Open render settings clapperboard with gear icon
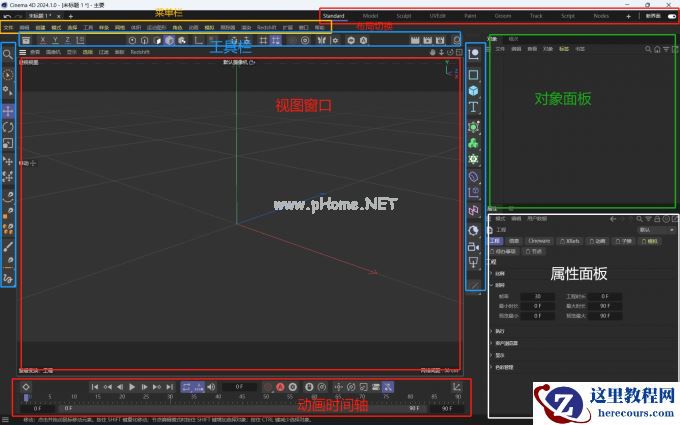This screenshot has width=680, height=425. 440,40
